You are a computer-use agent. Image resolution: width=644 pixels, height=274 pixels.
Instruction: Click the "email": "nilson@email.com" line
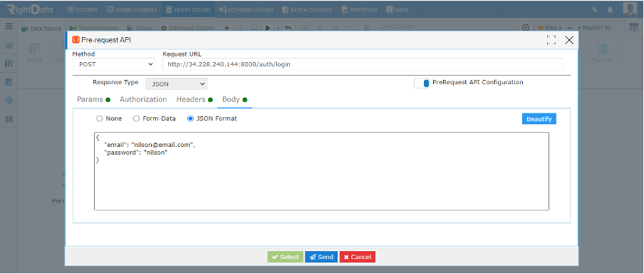[150, 145]
